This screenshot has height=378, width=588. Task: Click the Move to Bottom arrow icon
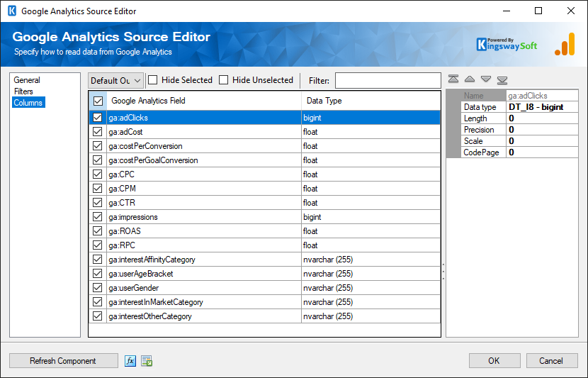(502, 79)
